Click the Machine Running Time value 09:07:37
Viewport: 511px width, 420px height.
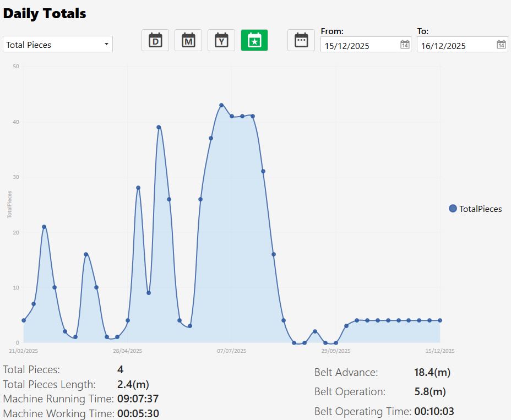pyautogui.click(x=138, y=399)
